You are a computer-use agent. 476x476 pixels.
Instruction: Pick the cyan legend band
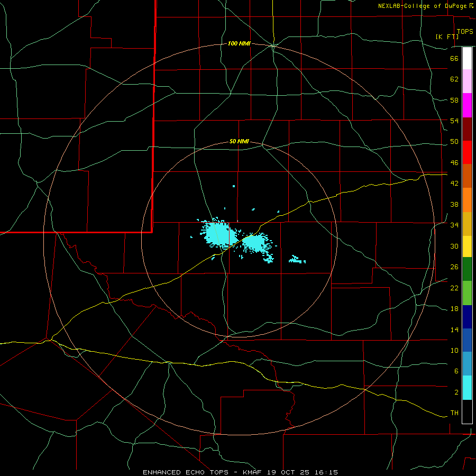click(467, 388)
